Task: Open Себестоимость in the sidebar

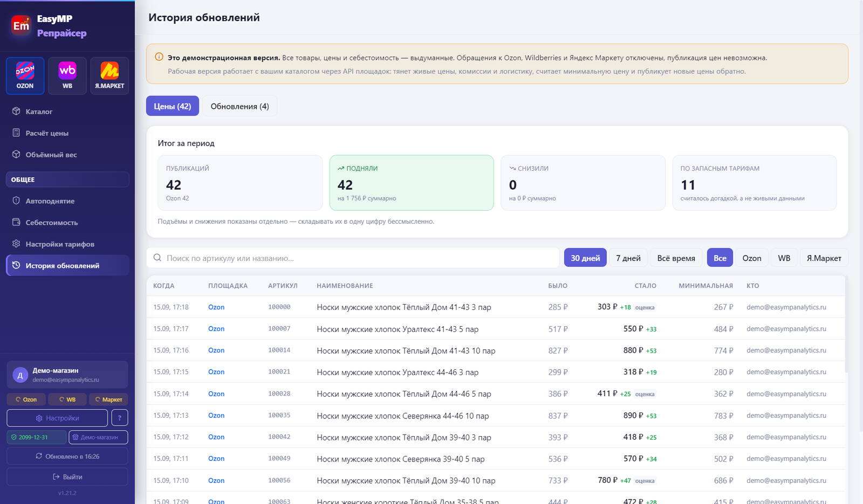Action: point(67,223)
